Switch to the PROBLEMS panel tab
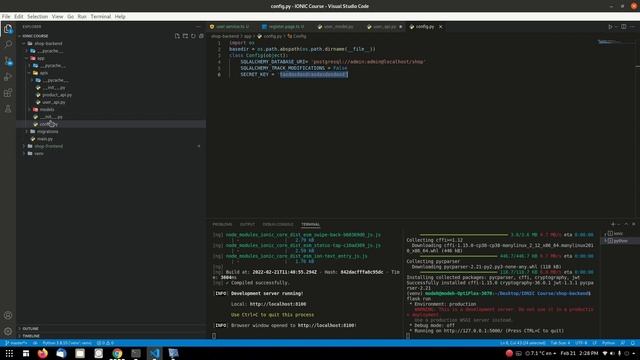Screen dimensions: 640x360 tap(222, 224)
